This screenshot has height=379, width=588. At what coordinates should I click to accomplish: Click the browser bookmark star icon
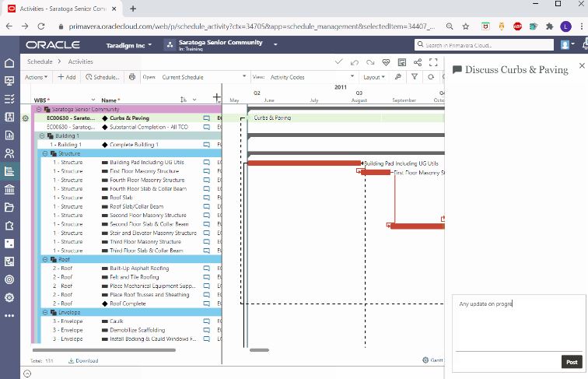(x=465, y=26)
